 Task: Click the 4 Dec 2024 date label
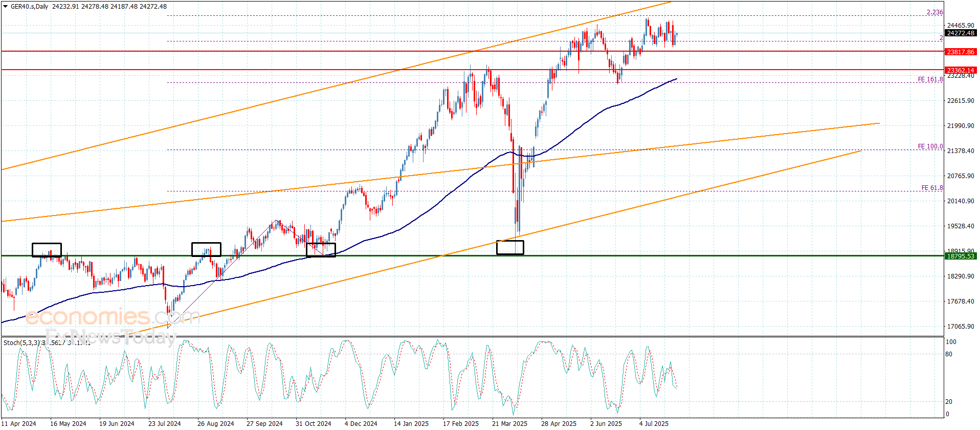pyautogui.click(x=361, y=423)
